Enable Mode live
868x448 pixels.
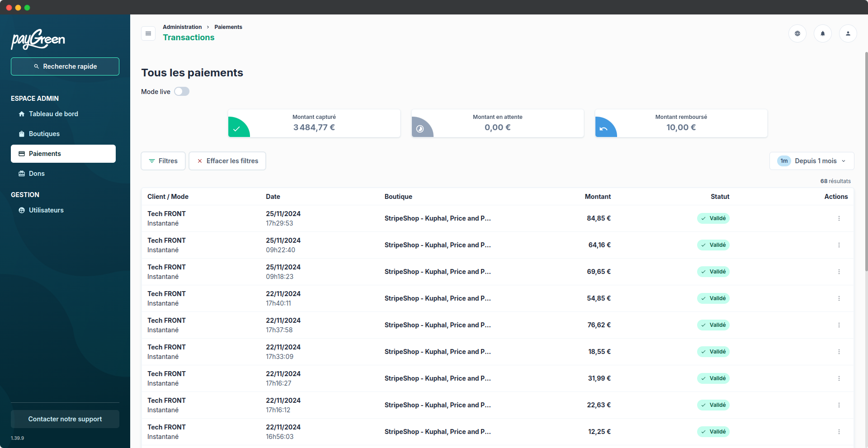click(x=181, y=91)
